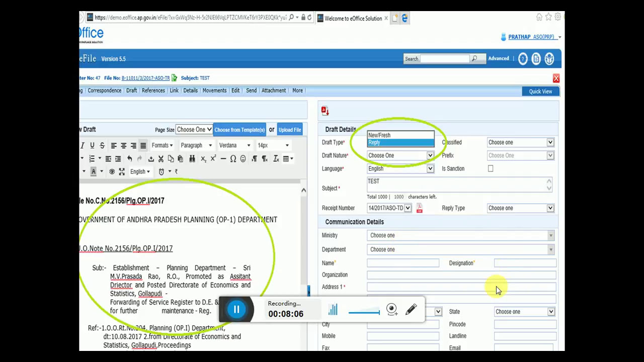Image resolution: width=644 pixels, height=362 pixels.
Task: Click the Quick View button
Action: point(540,92)
